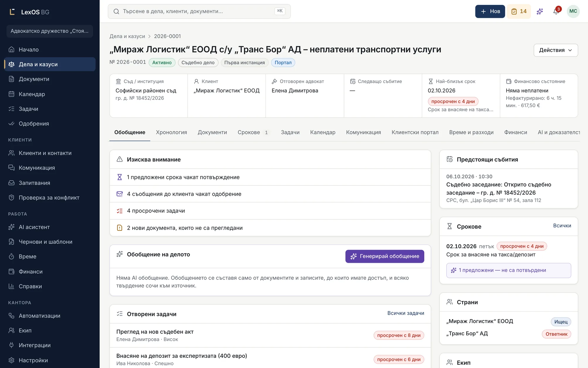Open the proposed deadlines not confirmed notice
This screenshot has height=368, width=588.
pos(508,270)
